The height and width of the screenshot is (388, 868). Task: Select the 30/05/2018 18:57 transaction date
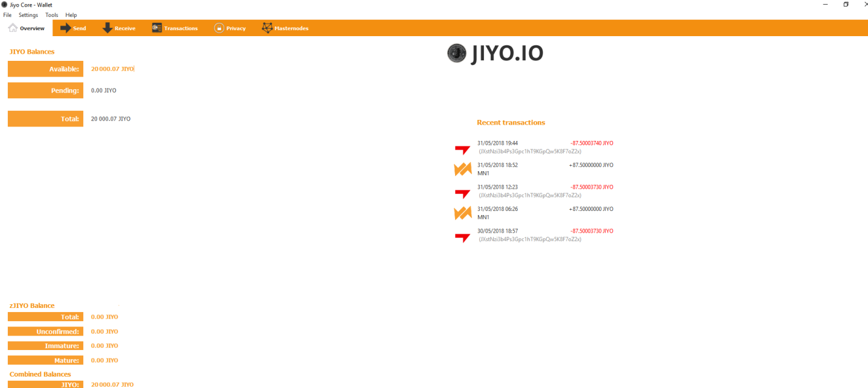pos(497,231)
